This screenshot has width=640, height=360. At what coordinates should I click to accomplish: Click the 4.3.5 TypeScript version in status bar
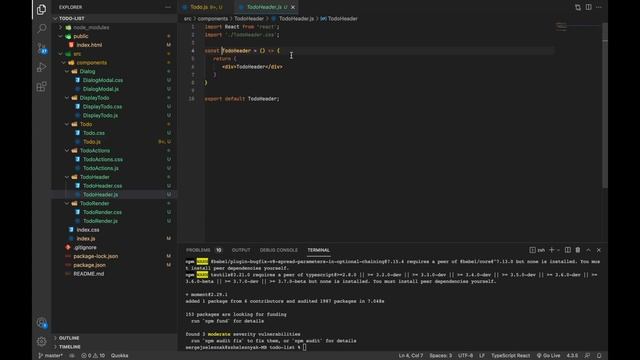click(x=572, y=356)
